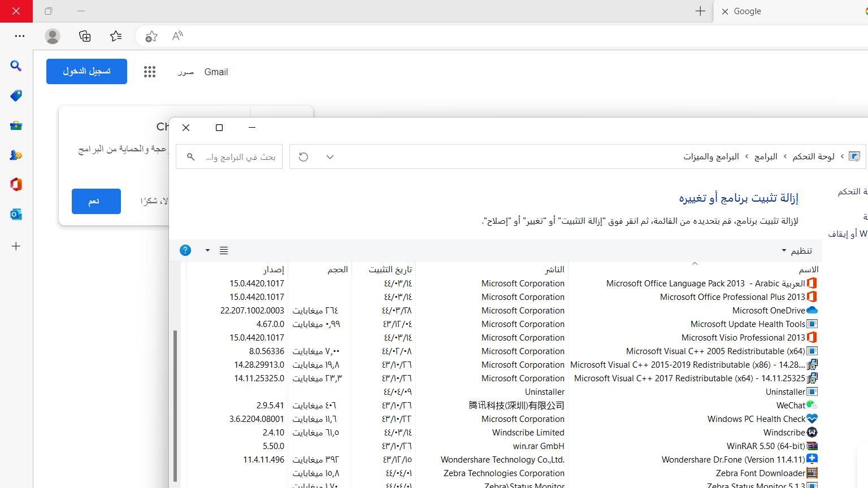
Task: Click the تسجيل الدخول sign-in button
Action: pyautogui.click(x=86, y=71)
